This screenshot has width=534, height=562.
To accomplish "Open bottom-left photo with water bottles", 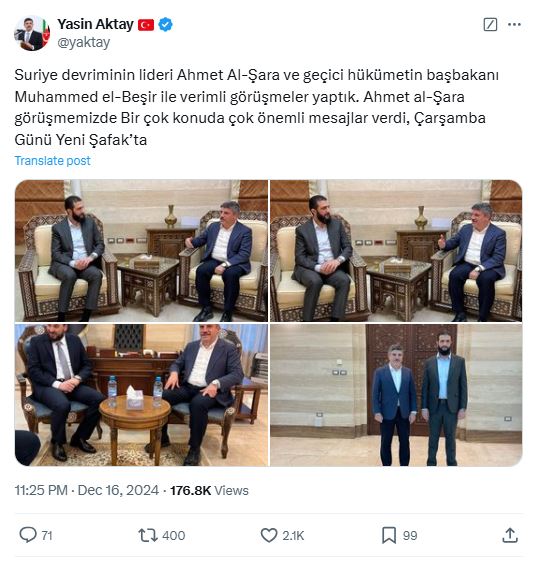I will coord(141,395).
